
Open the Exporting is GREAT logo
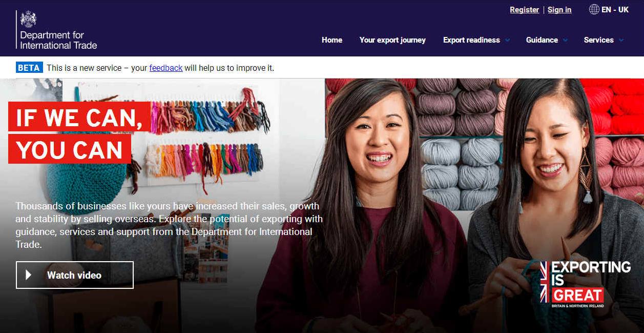[586, 284]
